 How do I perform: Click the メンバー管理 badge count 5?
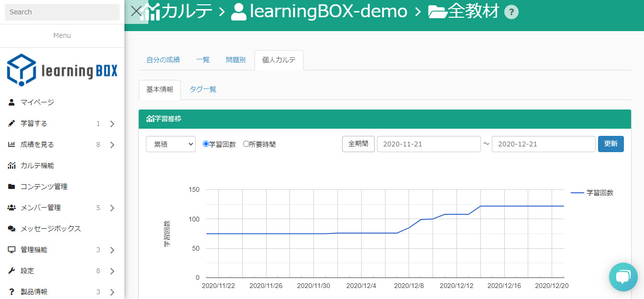tap(98, 208)
